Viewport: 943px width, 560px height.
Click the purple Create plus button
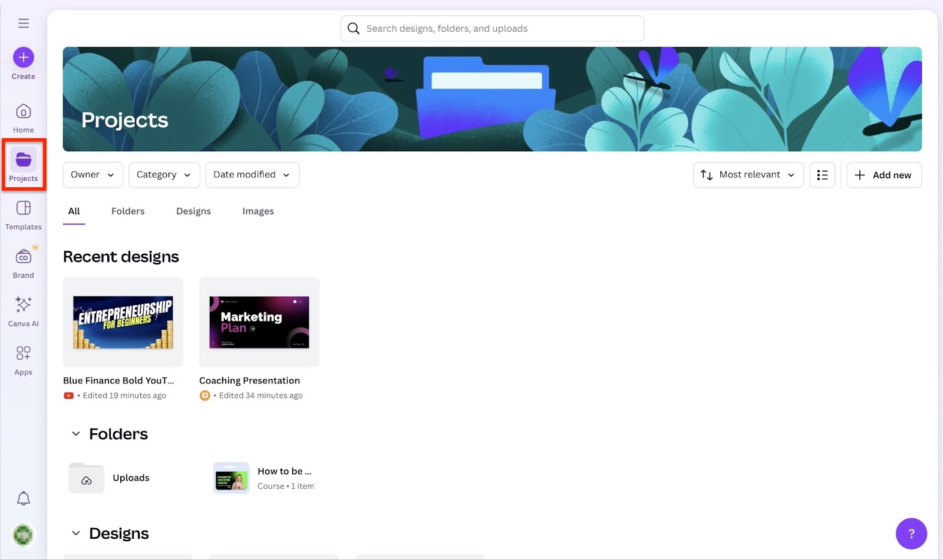24,57
